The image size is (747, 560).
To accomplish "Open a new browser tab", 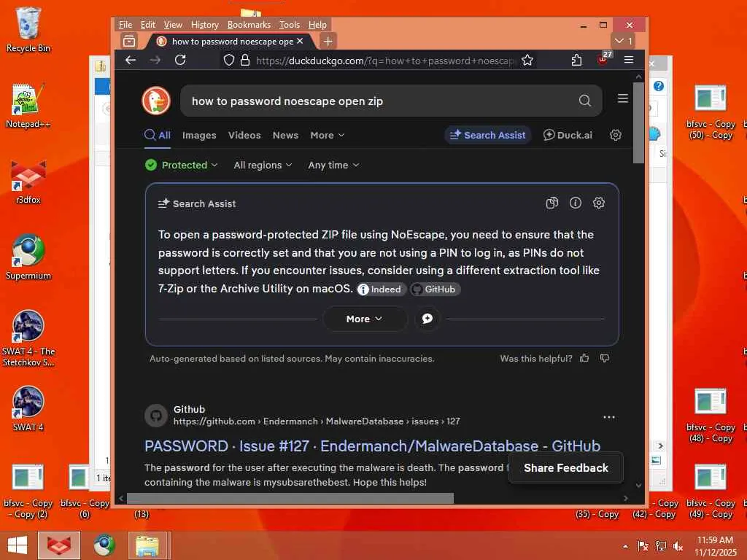I will [328, 42].
